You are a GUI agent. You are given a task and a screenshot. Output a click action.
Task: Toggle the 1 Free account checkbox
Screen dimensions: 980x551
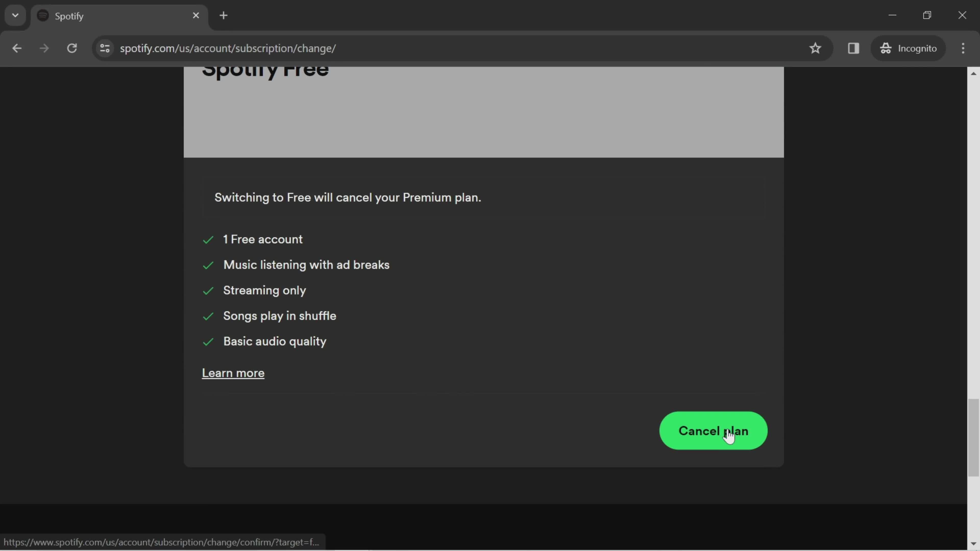click(x=207, y=239)
